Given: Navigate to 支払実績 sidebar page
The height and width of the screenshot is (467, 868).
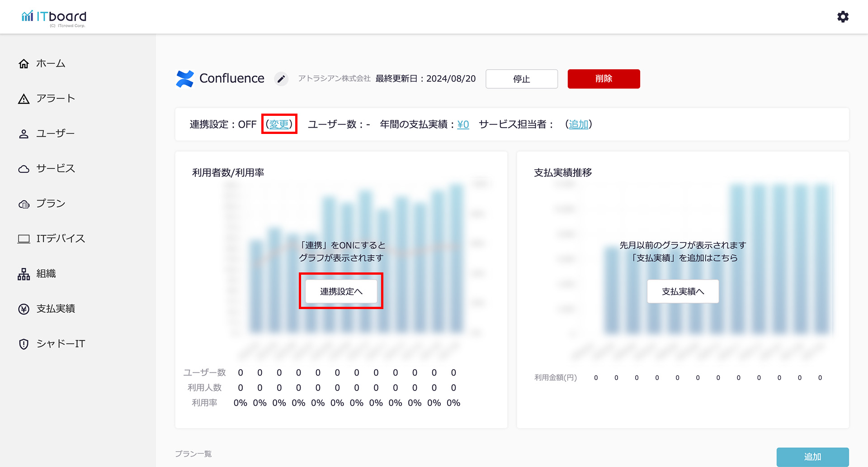Looking at the screenshot, I should point(56,309).
